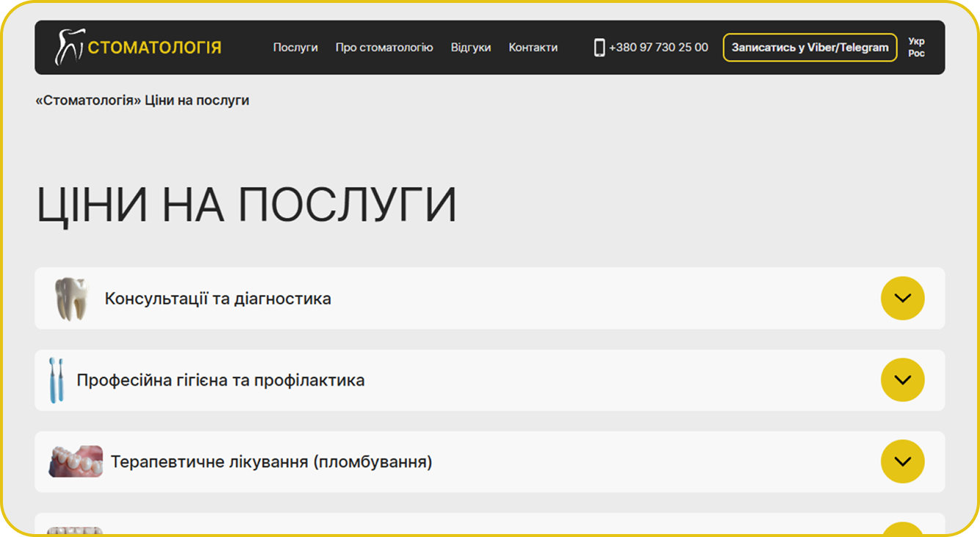This screenshot has width=980, height=537.
Task: Switch language to Укр
Action: click(916, 42)
